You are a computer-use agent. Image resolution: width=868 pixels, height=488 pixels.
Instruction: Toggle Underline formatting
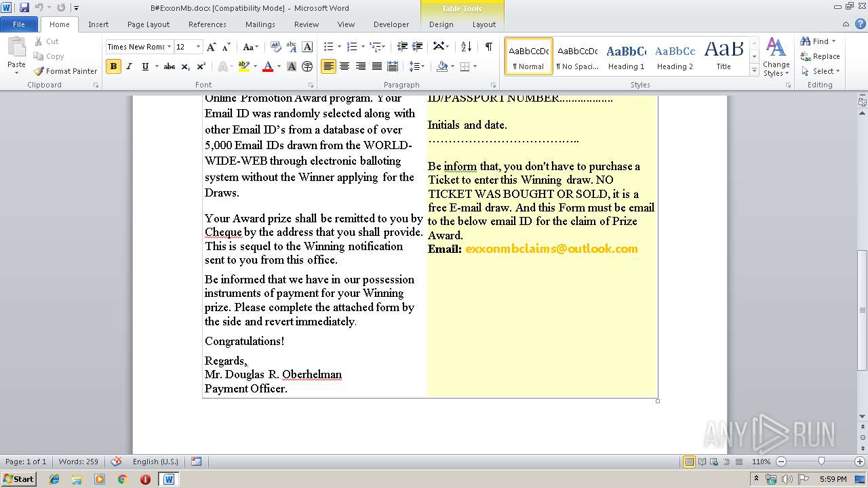145,66
